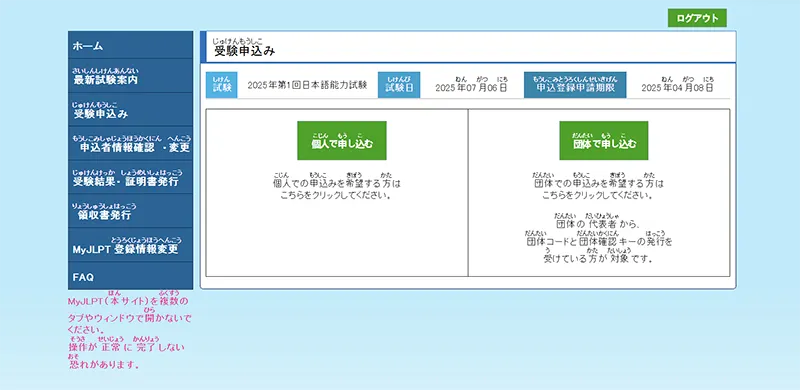Open the ホーム sidebar menu item

131,45
